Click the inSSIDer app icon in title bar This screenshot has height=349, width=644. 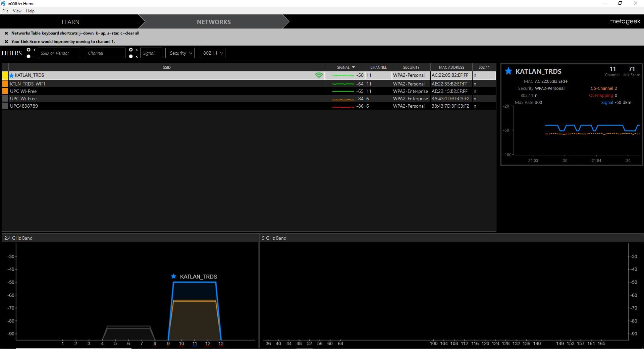pyautogui.click(x=3, y=3)
